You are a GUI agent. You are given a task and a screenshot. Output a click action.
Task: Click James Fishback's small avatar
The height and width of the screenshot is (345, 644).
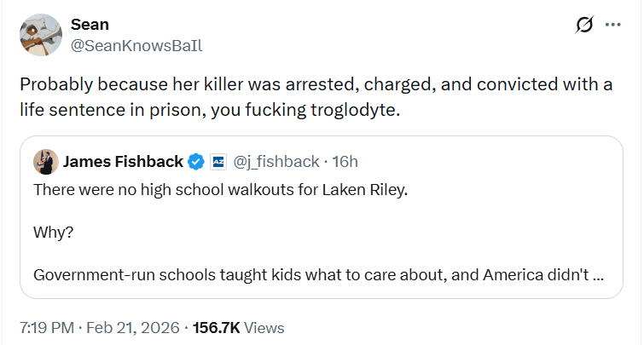[x=44, y=161]
